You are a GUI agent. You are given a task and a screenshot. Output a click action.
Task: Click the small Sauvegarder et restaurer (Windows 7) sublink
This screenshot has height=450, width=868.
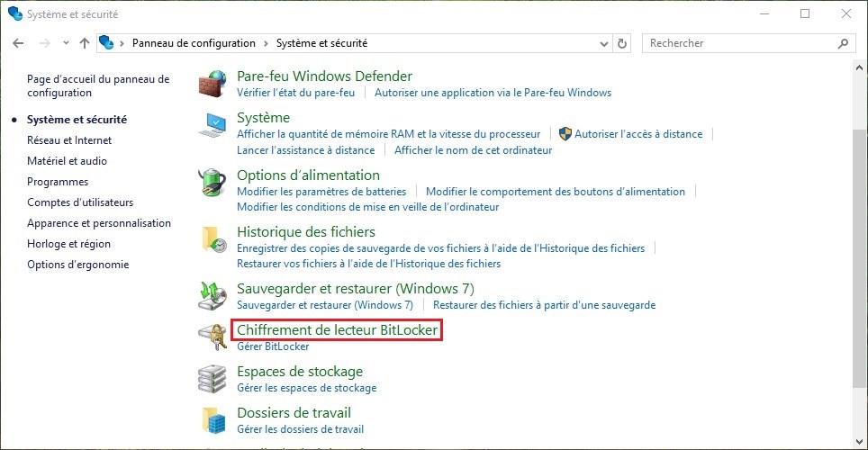coord(325,305)
